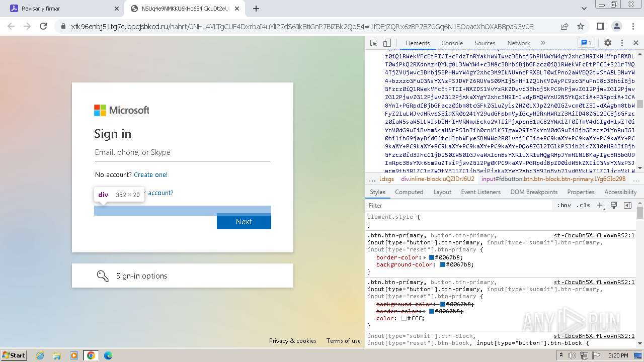Open the Privacy & cookies link
This screenshot has height=362, width=644.
(292, 340)
